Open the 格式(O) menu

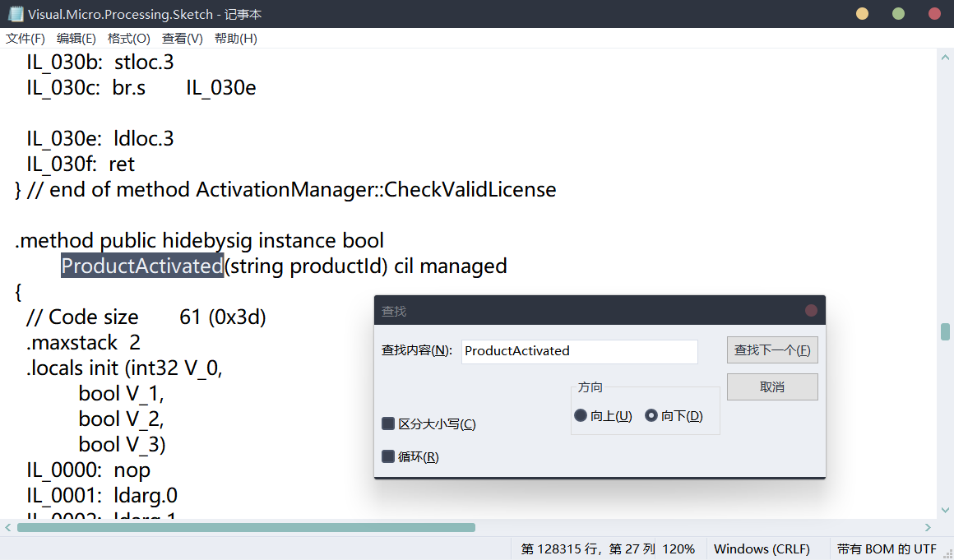click(x=128, y=38)
